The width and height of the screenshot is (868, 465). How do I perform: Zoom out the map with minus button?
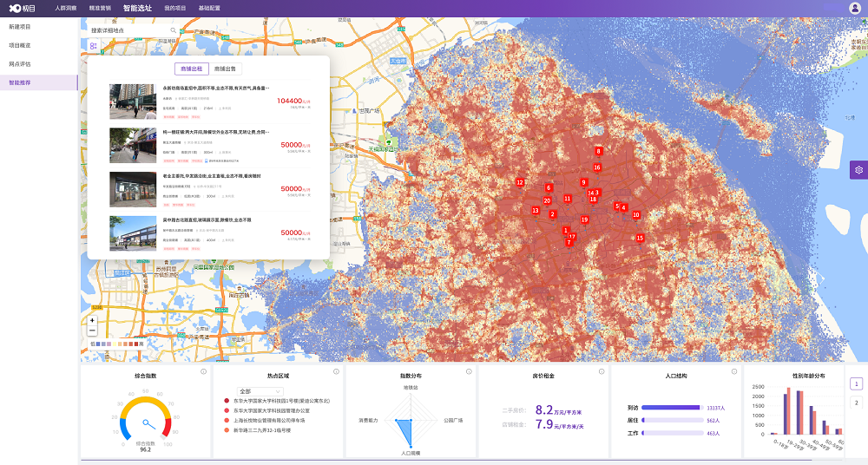pos(93,331)
